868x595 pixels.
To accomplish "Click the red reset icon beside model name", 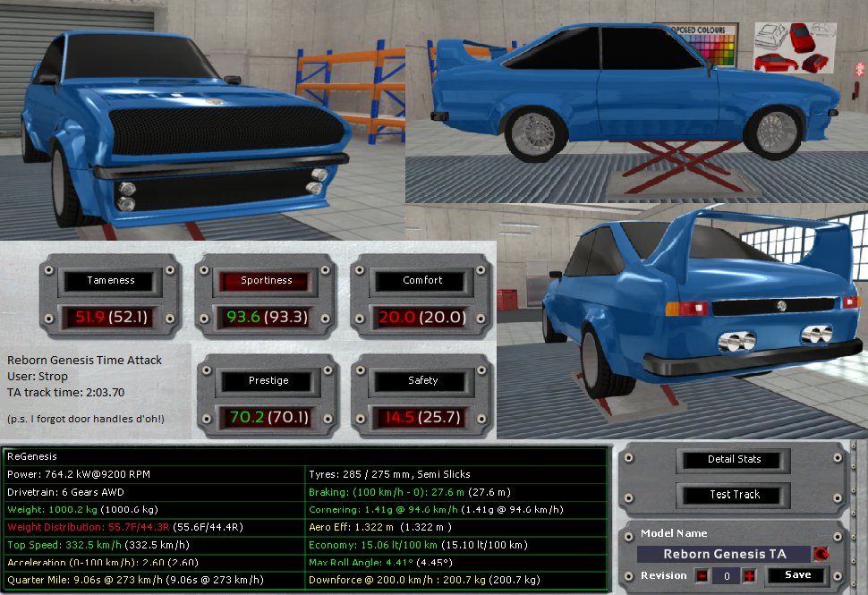I will [x=821, y=554].
